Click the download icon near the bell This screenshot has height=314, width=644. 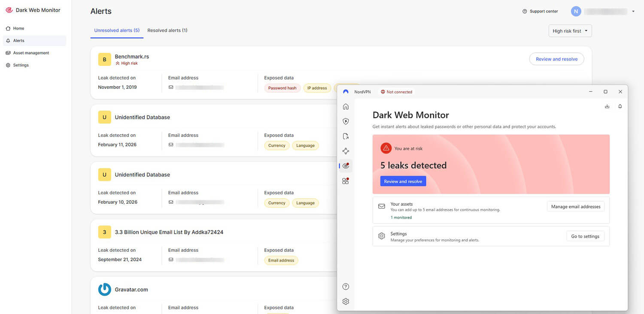click(607, 106)
